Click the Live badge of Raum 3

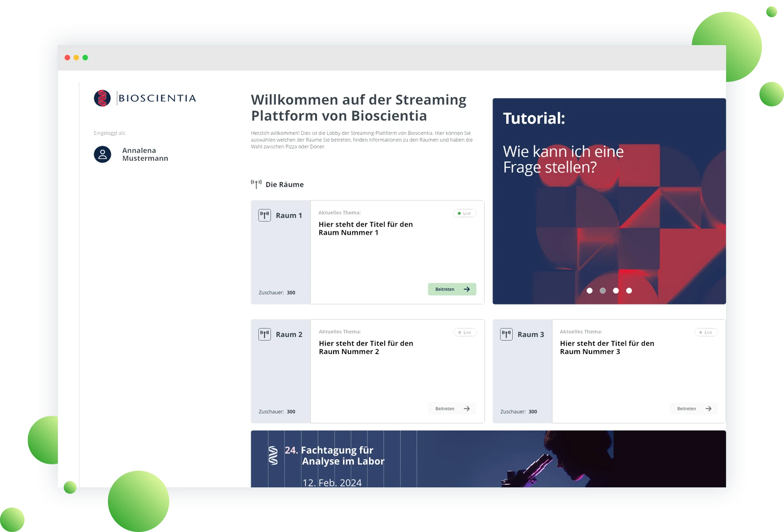coord(706,332)
